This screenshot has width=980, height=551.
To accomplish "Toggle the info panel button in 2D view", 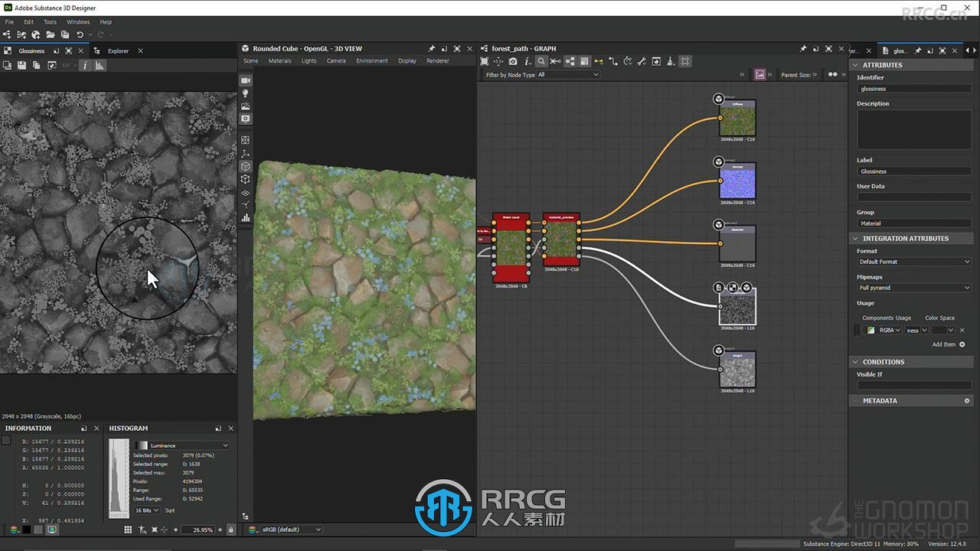I will (84, 66).
